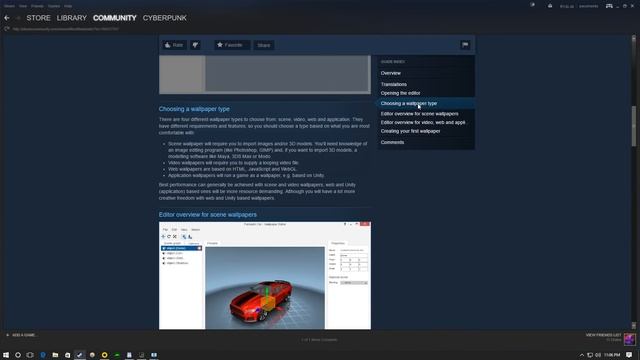640x360 pixels.
Task: Click the Share button
Action: pyautogui.click(x=264, y=45)
